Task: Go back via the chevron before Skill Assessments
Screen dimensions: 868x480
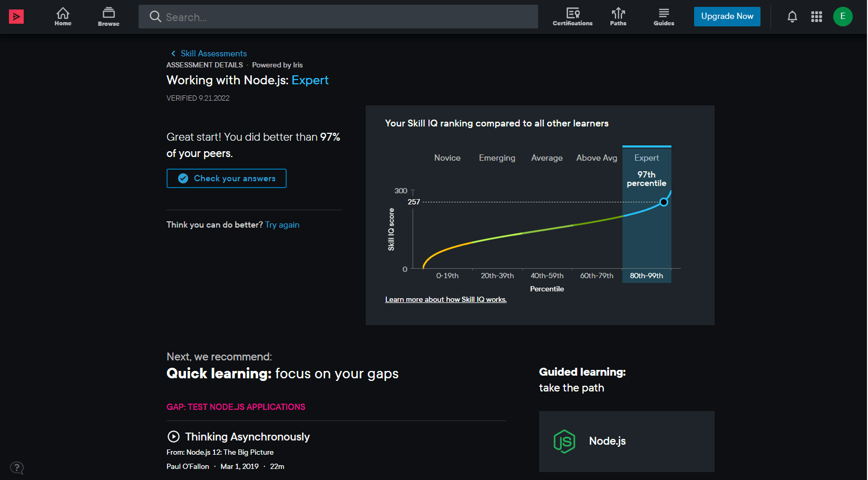Action: [x=173, y=53]
